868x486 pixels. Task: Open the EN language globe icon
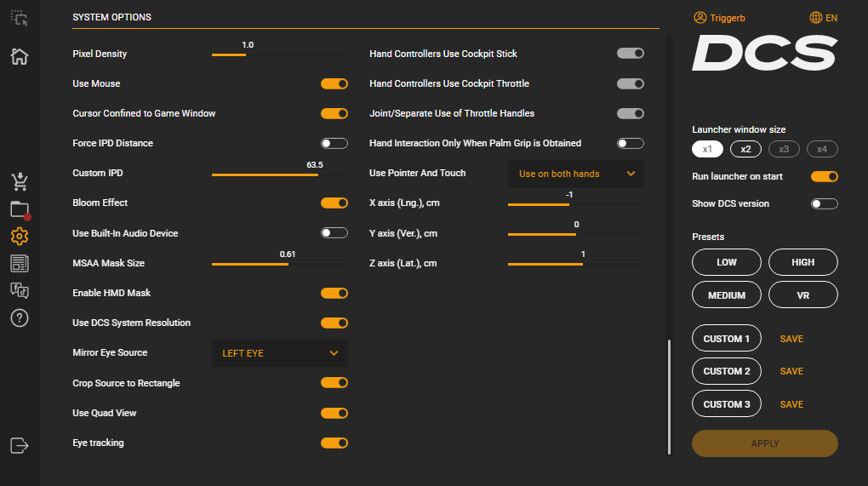(x=815, y=18)
